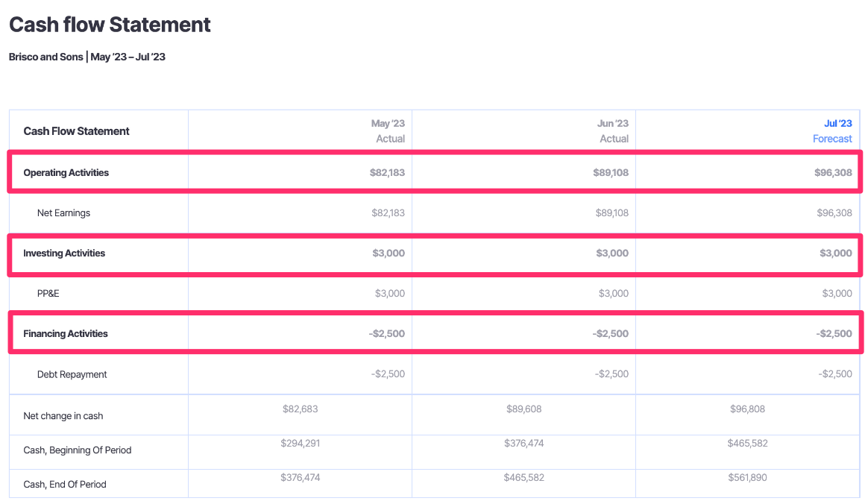Image resolution: width=868 pixels, height=504 pixels.
Task: Click the -$2,500 July Financing Activities value
Action: 834,333
